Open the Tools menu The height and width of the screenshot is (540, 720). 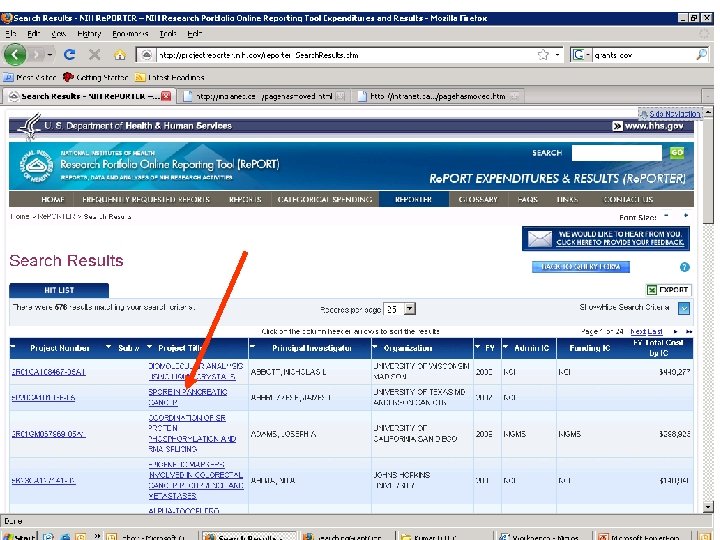click(168, 34)
